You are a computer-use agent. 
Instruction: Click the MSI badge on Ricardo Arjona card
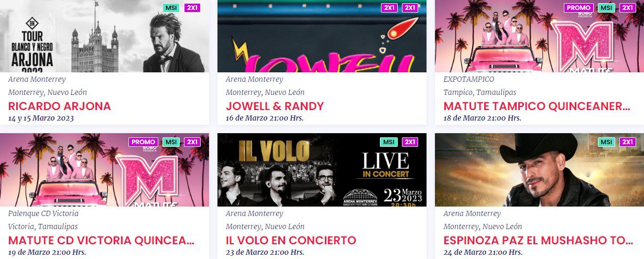tap(171, 8)
